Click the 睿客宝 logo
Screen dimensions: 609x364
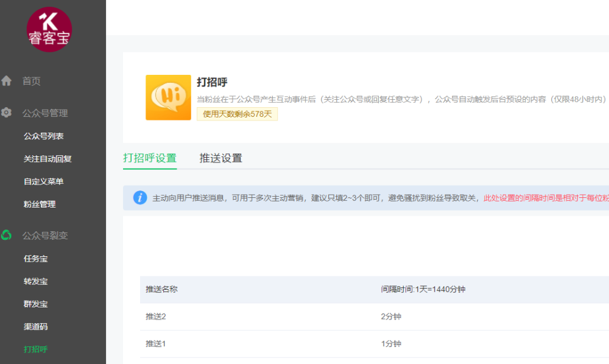tap(49, 29)
